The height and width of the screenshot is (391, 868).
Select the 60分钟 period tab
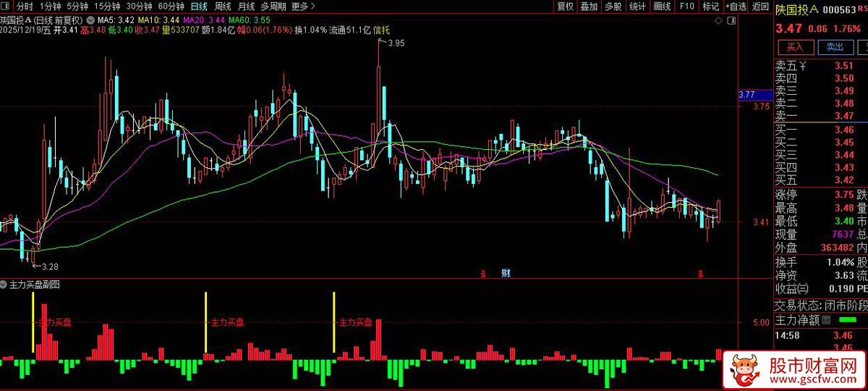(171, 7)
